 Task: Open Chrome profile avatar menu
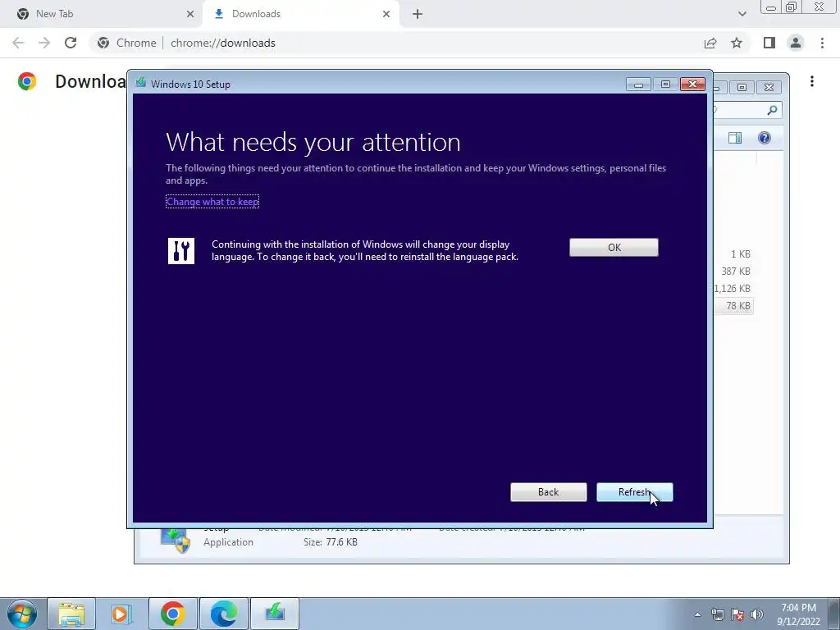pyautogui.click(x=796, y=43)
